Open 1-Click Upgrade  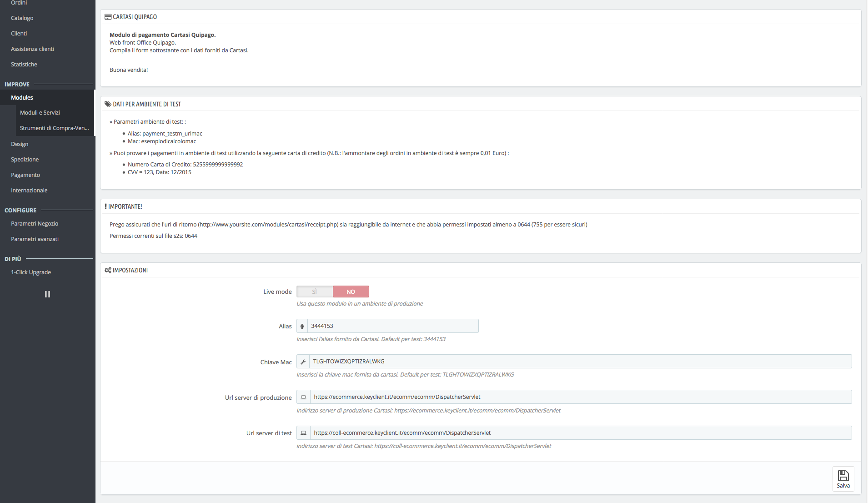31,272
